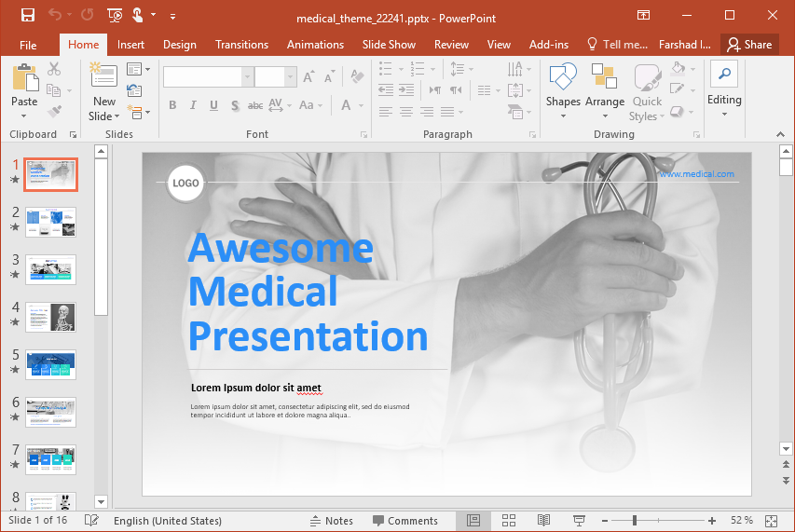Toggle Bold formatting
The width and height of the screenshot is (795, 532).
pos(172,105)
